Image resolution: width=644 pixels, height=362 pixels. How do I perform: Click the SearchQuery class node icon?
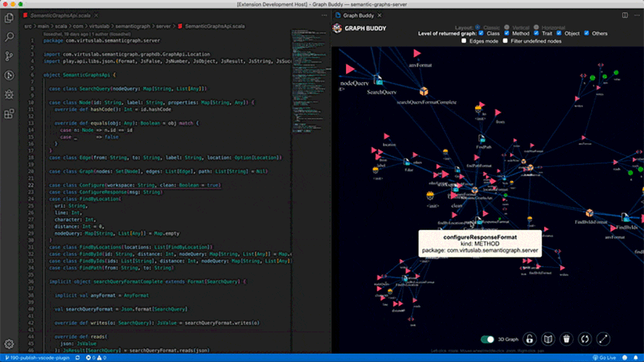(x=378, y=80)
